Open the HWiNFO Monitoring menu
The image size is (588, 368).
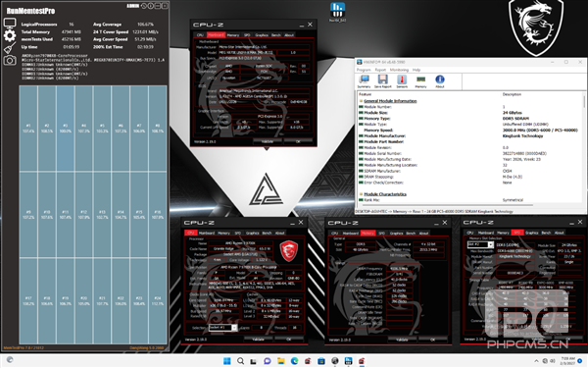(x=399, y=70)
